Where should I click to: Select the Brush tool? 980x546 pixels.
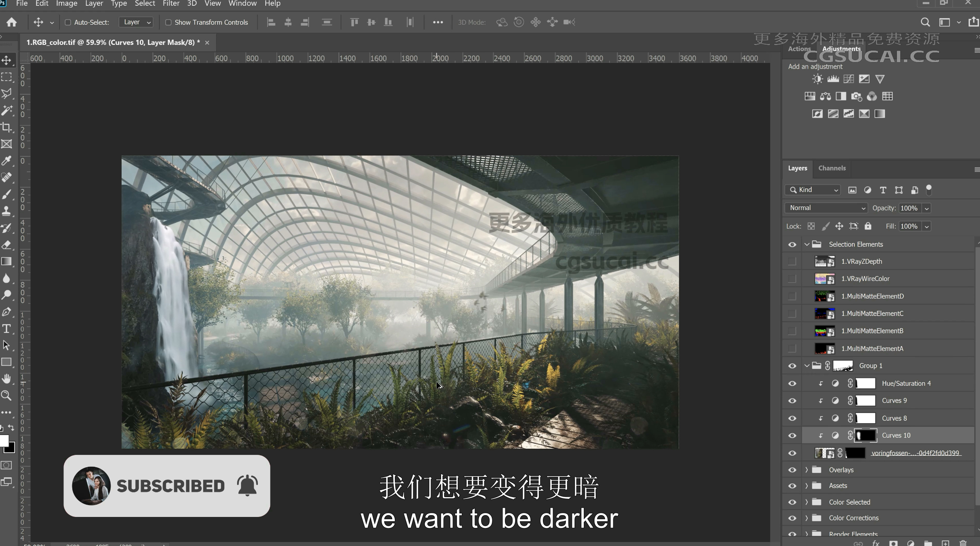tap(7, 194)
